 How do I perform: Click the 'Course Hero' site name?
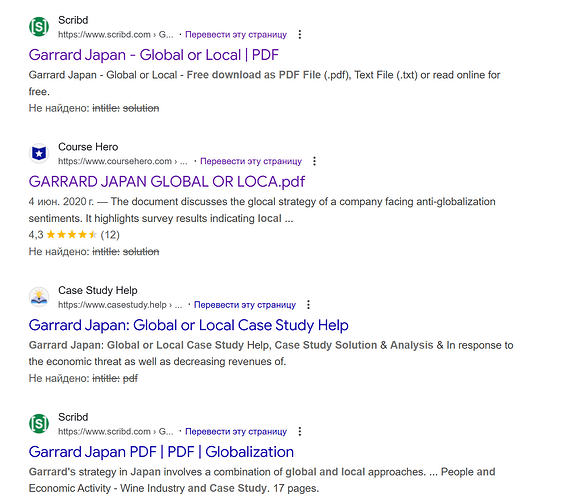pyautogui.click(x=88, y=147)
